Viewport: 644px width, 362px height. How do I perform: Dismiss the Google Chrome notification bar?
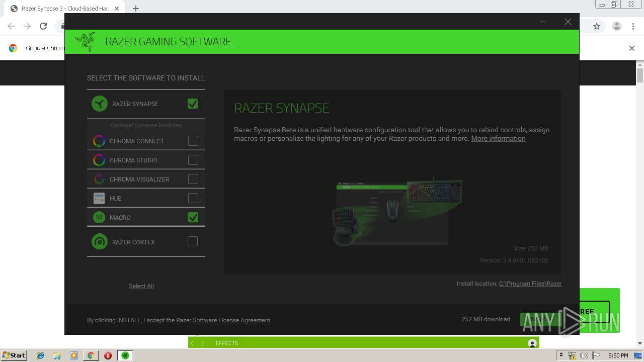pyautogui.click(x=632, y=48)
